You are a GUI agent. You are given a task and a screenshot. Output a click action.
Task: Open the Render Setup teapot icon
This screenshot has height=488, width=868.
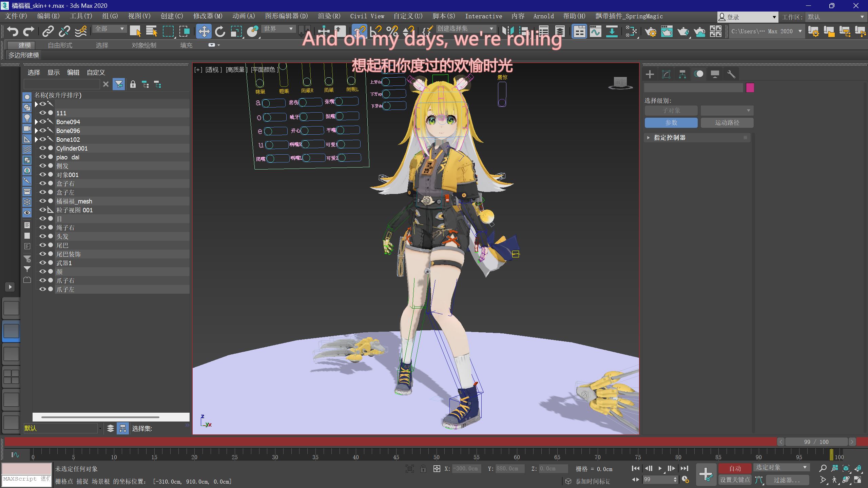point(650,31)
